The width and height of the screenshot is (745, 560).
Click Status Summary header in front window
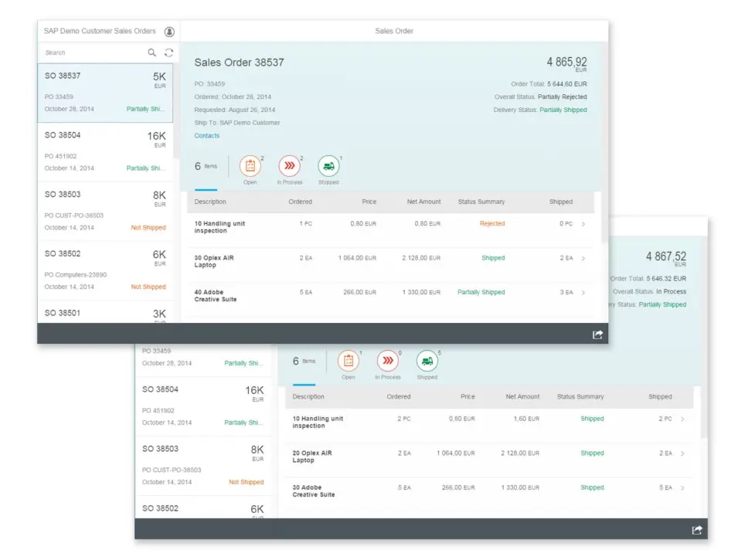coord(481,202)
